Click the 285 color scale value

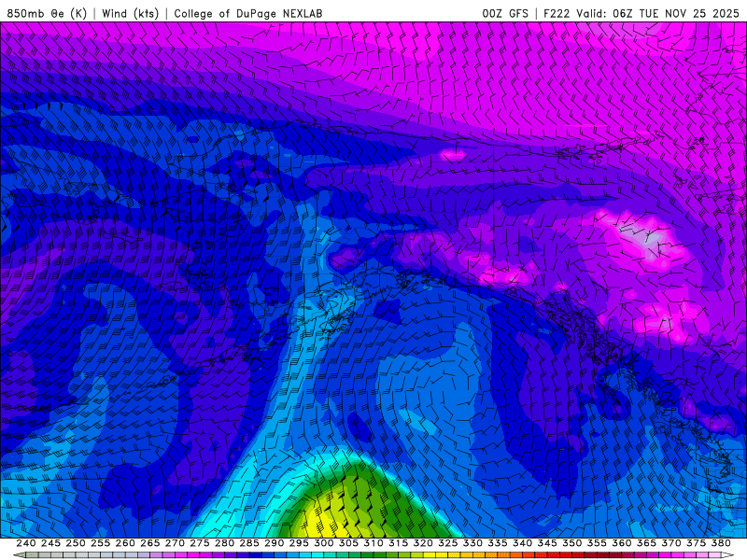249,543
